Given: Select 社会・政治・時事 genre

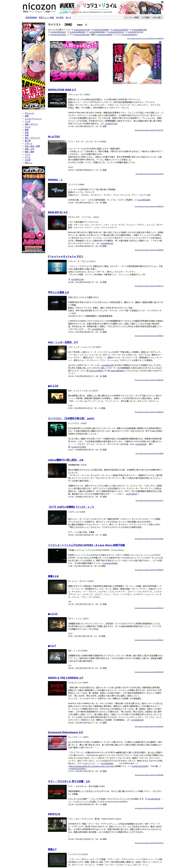Looking at the screenshot, I should tap(32, 146).
